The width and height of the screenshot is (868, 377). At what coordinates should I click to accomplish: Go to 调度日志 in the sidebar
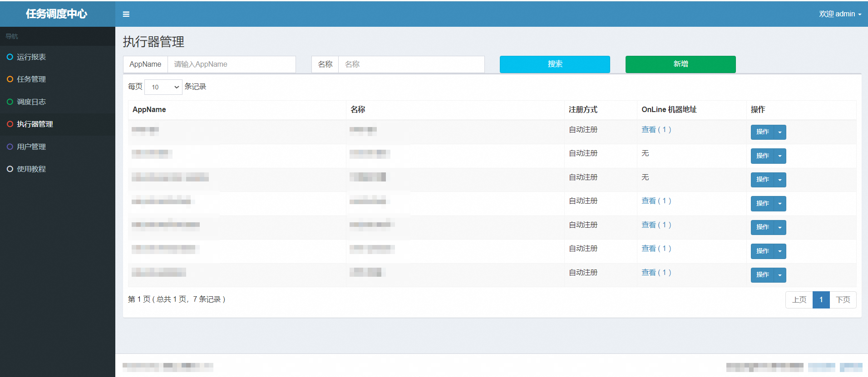pos(31,102)
